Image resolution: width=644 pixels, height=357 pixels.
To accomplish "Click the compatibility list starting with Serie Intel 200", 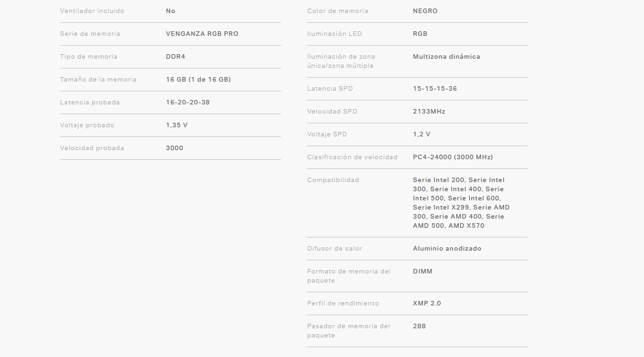I will [x=461, y=203].
